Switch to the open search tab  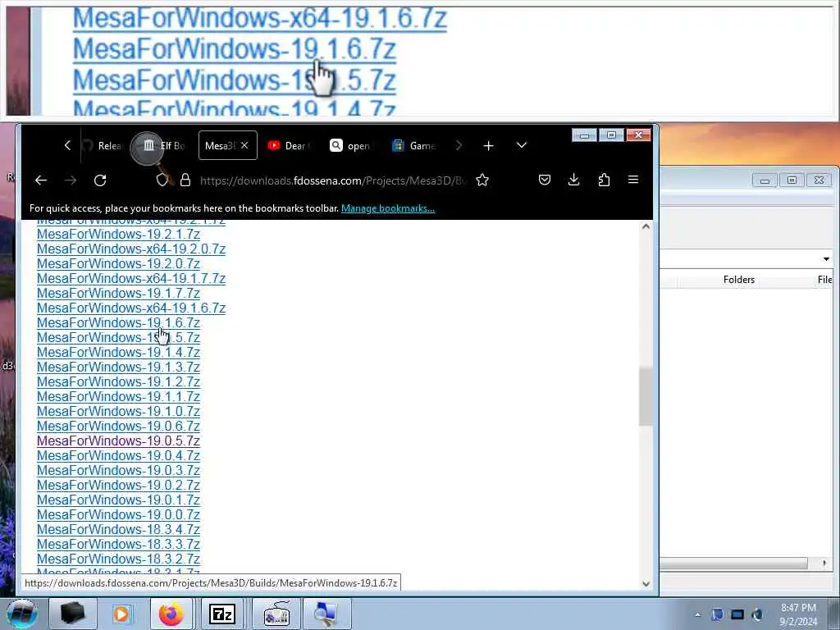[x=351, y=146]
